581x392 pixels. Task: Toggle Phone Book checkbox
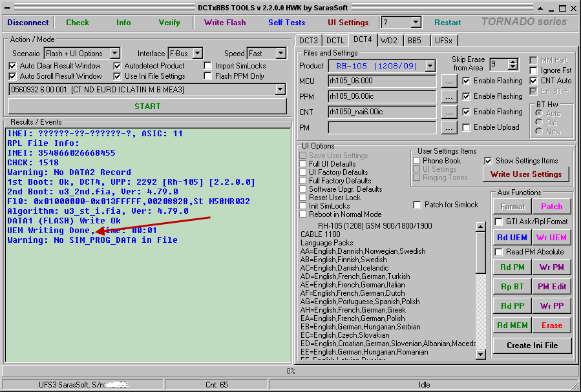pyautogui.click(x=416, y=161)
